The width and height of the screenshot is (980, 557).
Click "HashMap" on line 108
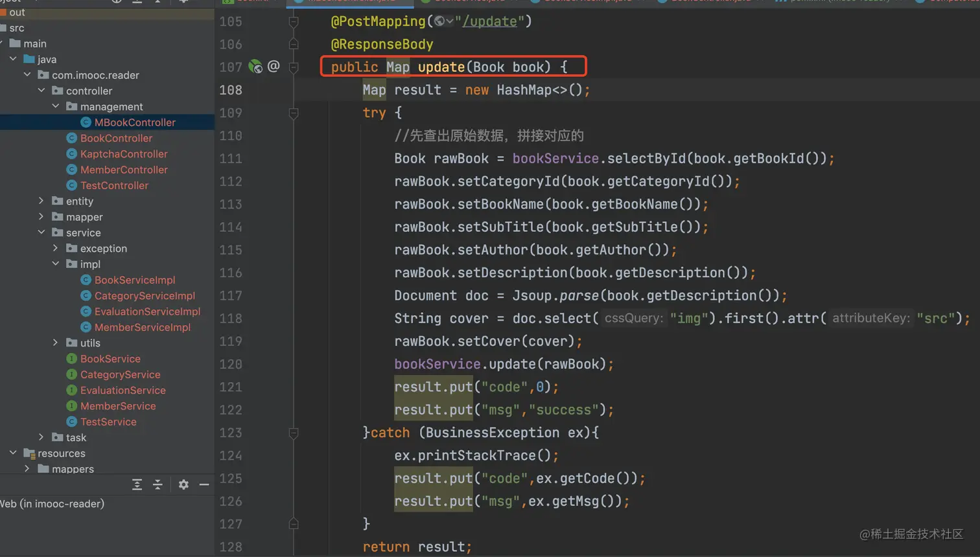(x=524, y=90)
